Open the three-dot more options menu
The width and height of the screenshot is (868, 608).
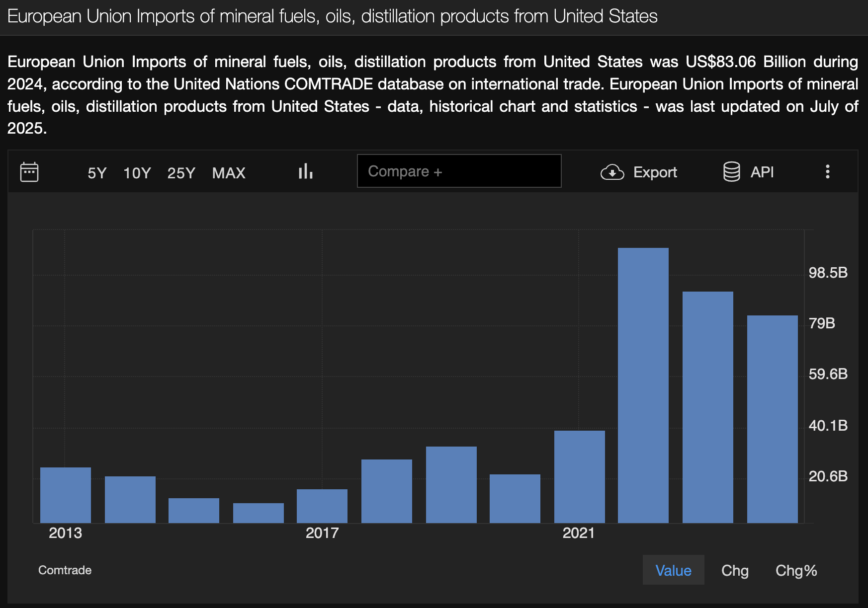(x=828, y=172)
